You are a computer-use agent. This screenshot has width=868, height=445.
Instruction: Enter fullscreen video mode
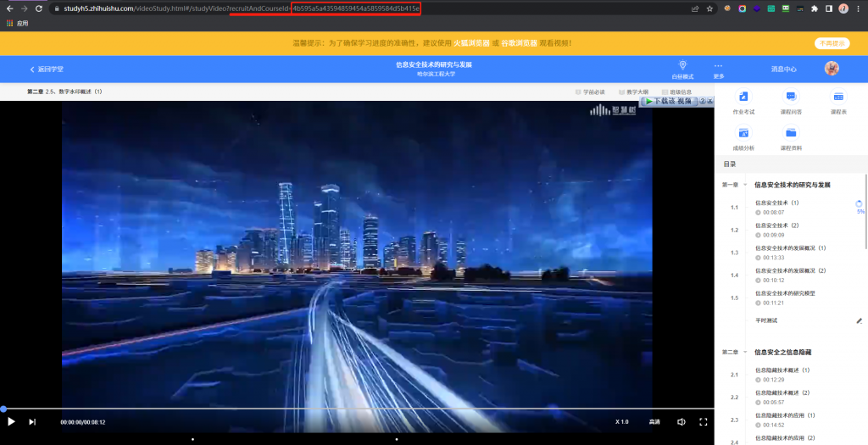(703, 422)
